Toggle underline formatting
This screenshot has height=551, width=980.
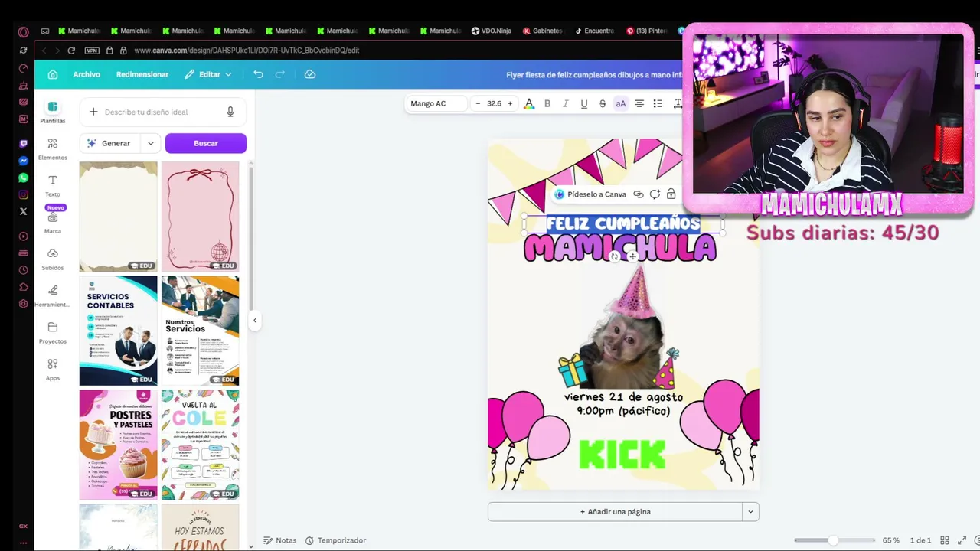(584, 103)
